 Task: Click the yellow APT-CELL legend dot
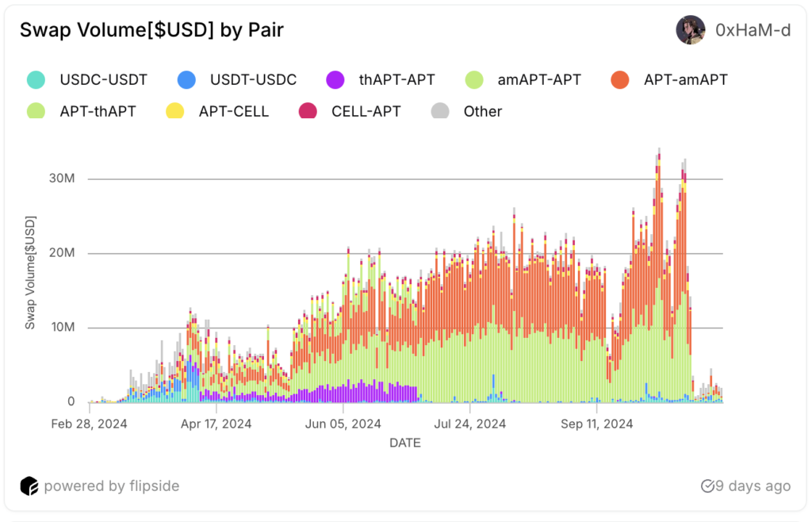(x=174, y=111)
